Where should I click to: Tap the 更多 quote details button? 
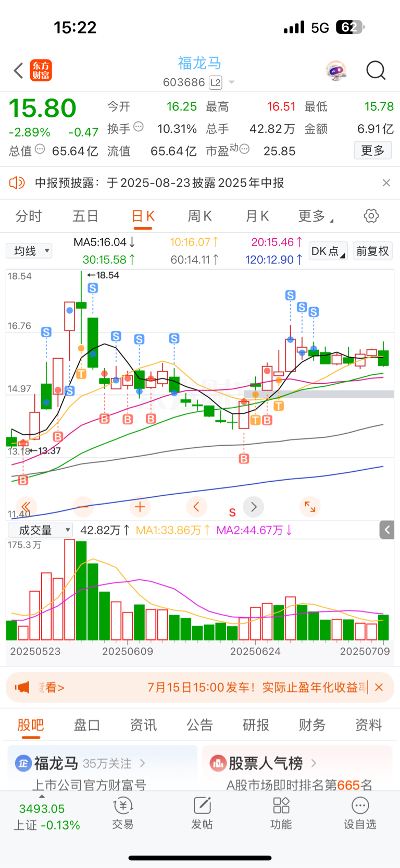point(373,151)
